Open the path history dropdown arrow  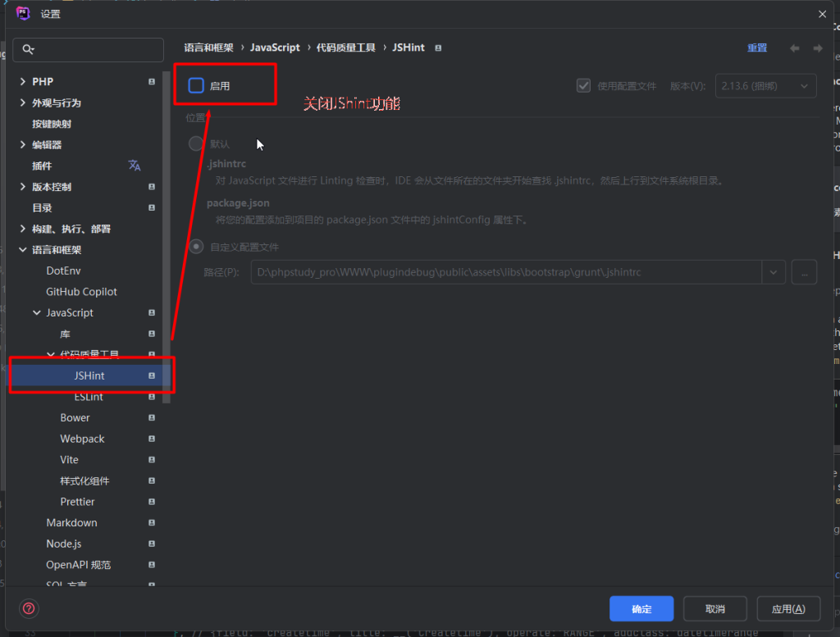pyautogui.click(x=774, y=271)
